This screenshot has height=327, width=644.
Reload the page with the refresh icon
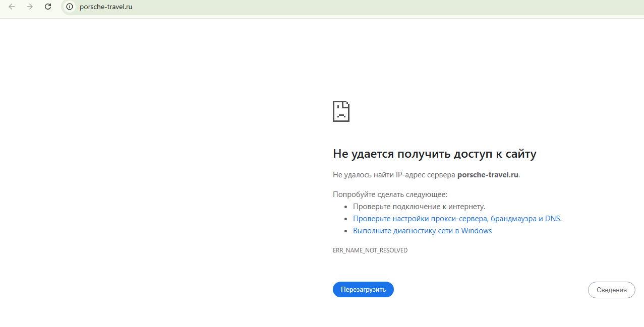(48, 7)
